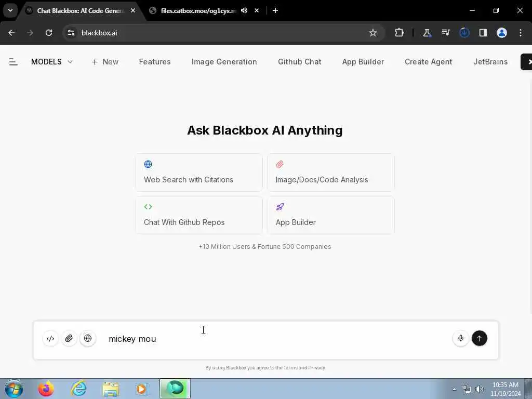Image resolution: width=532 pixels, height=399 pixels.
Task: Open the Windows Start menu
Action: point(14,389)
